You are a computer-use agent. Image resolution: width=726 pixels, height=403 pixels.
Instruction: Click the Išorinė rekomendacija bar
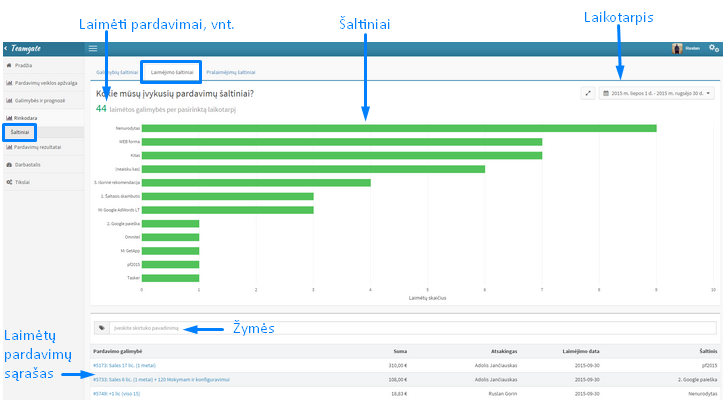pos(257,183)
